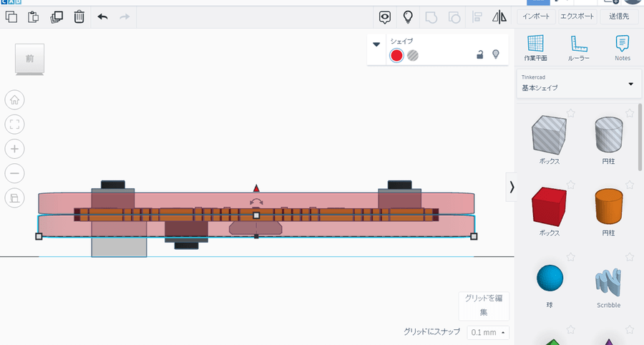Toggle the shape visibility lightbulb
644x345 pixels.
[x=495, y=54]
